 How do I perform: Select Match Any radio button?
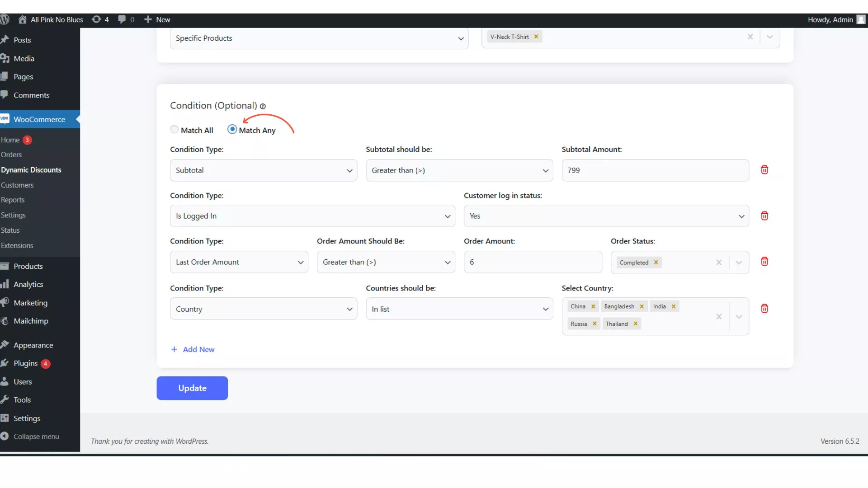[233, 129]
